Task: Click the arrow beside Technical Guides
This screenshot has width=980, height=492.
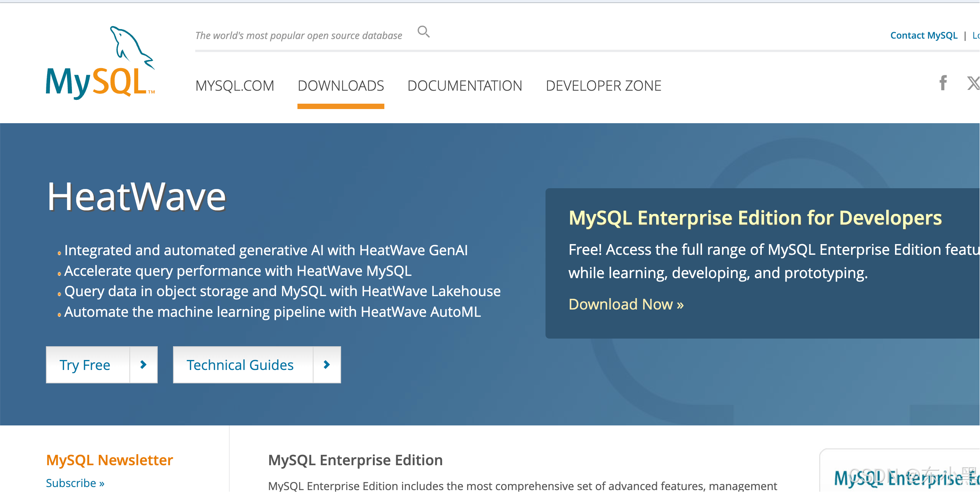Action: [x=327, y=365]
